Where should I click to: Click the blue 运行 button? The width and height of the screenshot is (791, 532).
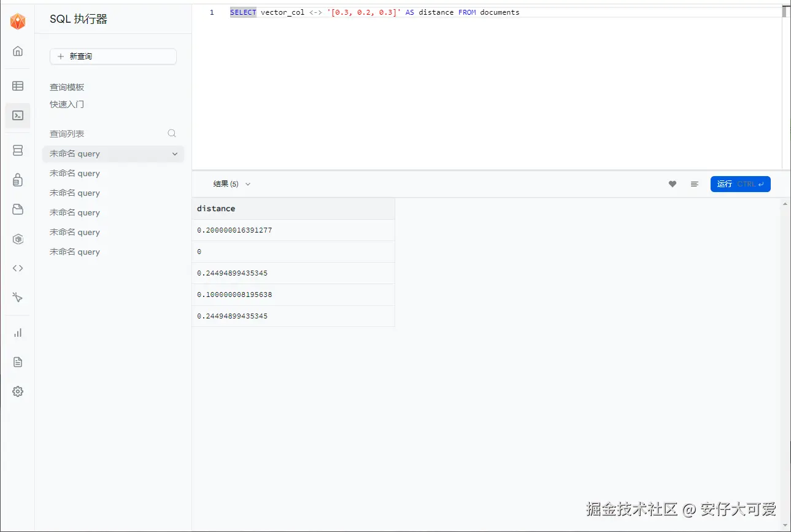pyautogui.click(x=740, y=184)
